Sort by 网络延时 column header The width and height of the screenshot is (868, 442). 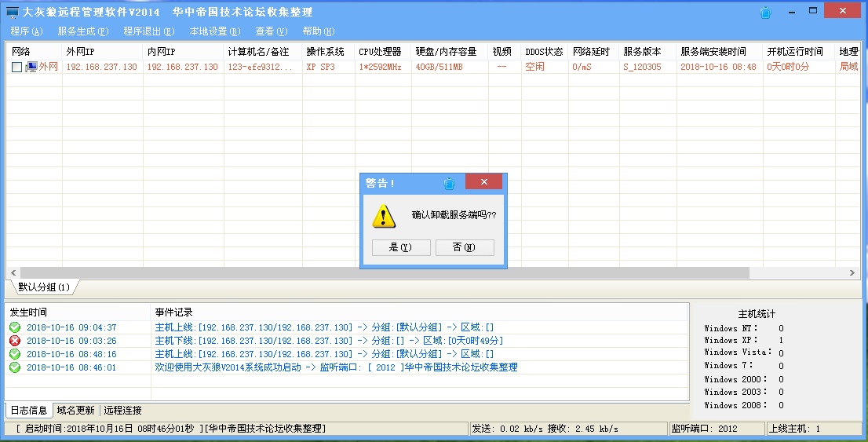(x=593, y=52)
